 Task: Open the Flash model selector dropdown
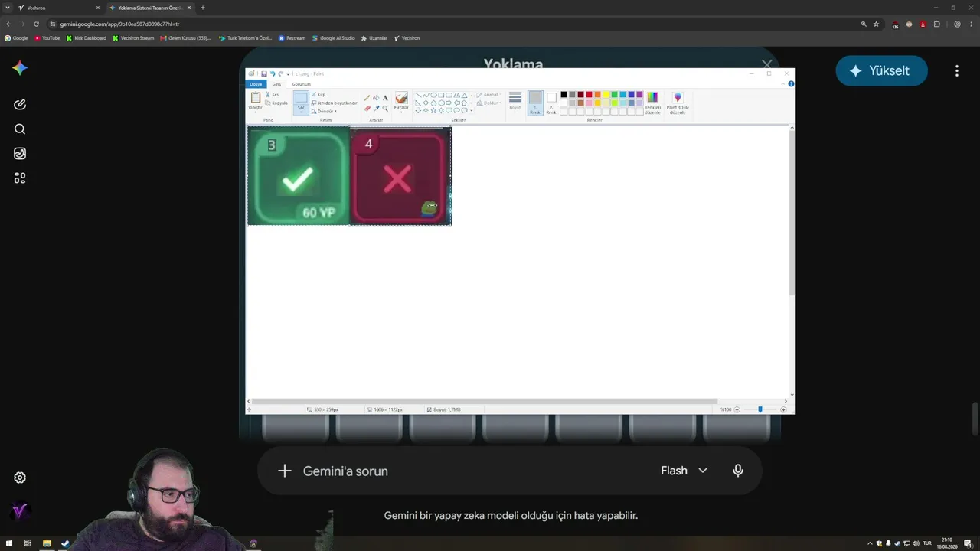point(684,471)
